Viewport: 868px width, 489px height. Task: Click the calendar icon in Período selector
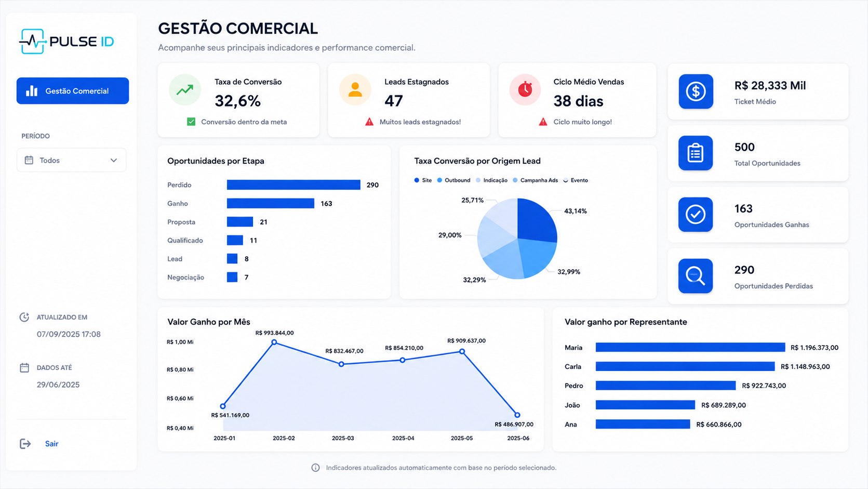(x=29, y=160)
